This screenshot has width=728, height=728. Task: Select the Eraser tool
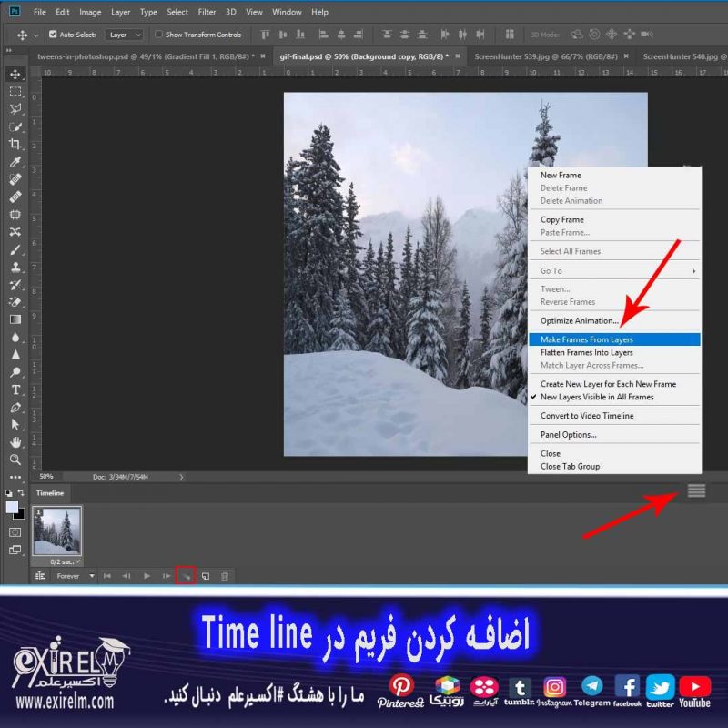point(15,302)
